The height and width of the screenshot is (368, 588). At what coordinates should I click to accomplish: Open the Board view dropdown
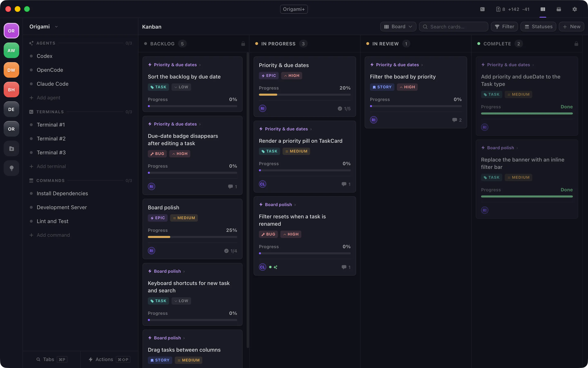(x=398, y=27)
